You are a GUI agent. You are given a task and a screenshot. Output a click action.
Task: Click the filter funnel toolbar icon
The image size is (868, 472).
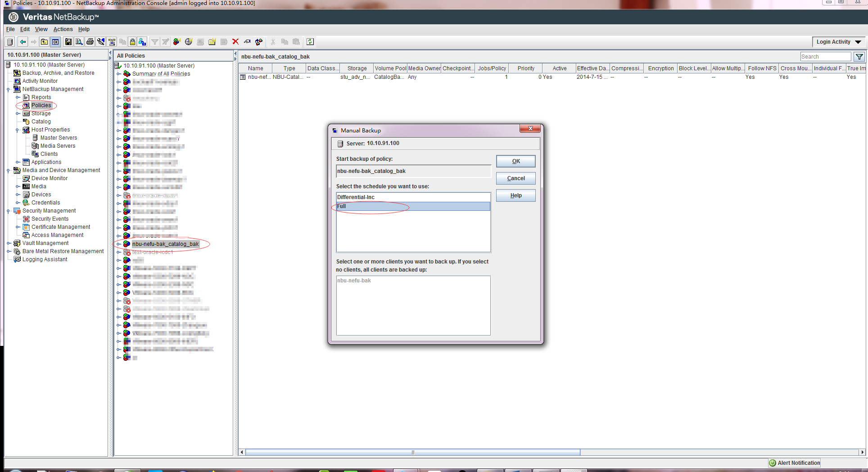tap(154, 42)
